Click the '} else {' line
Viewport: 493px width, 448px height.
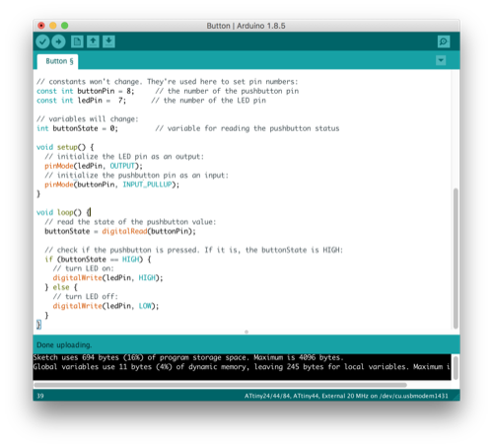61,287
